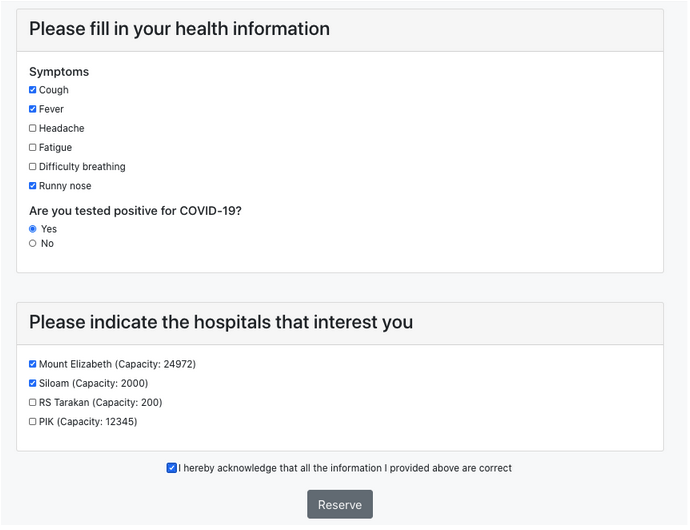The width and height of the screenshot is (690, 530).
Task: Tick the Headache checkbox
Action: pos(33,128)
